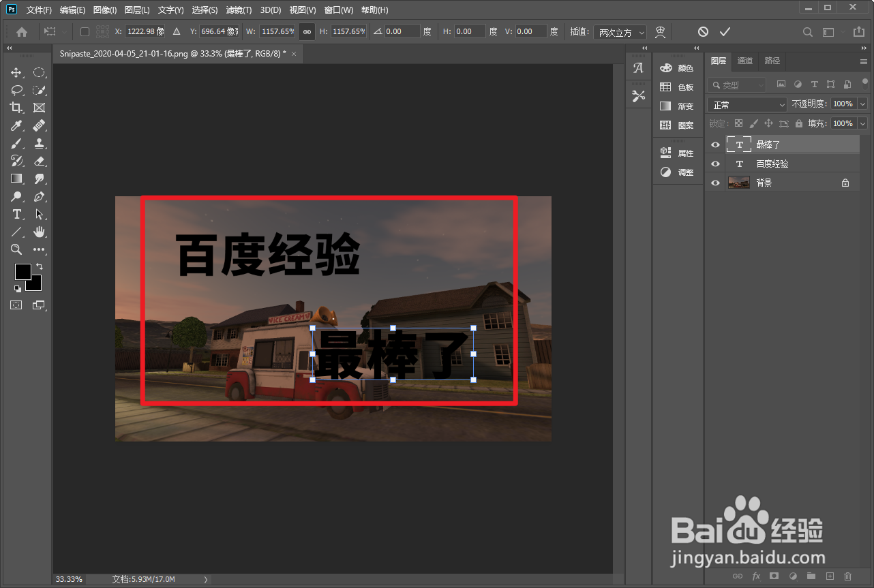The height and width of the screenshot is (588, 874).
Task: Select the Pen tool
Action: click(x=40, y=196)
